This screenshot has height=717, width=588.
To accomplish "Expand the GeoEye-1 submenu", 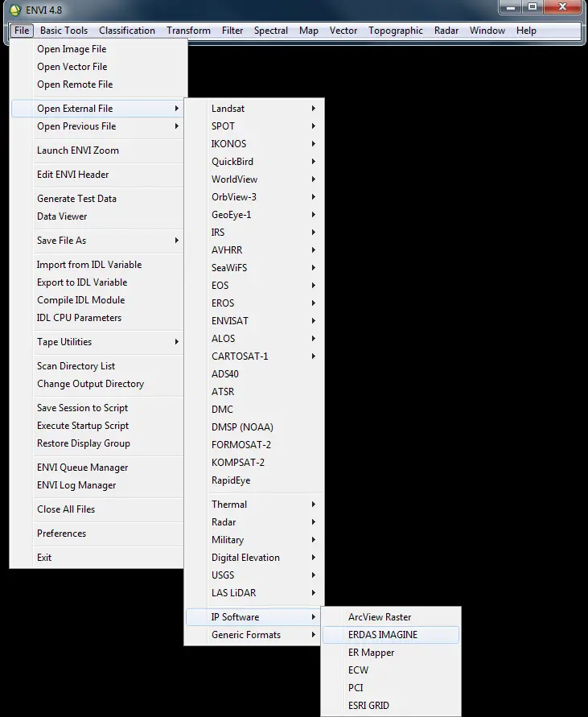I will tap(254, 215).
